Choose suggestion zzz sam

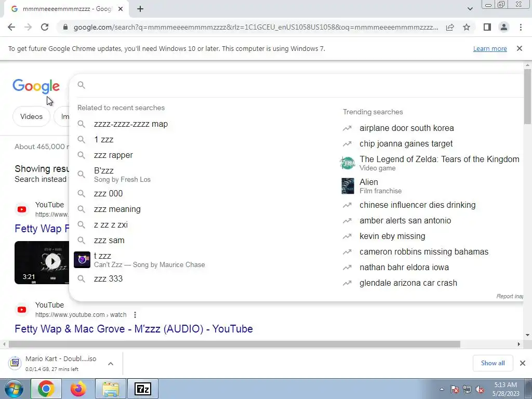[x=109, y=240]
